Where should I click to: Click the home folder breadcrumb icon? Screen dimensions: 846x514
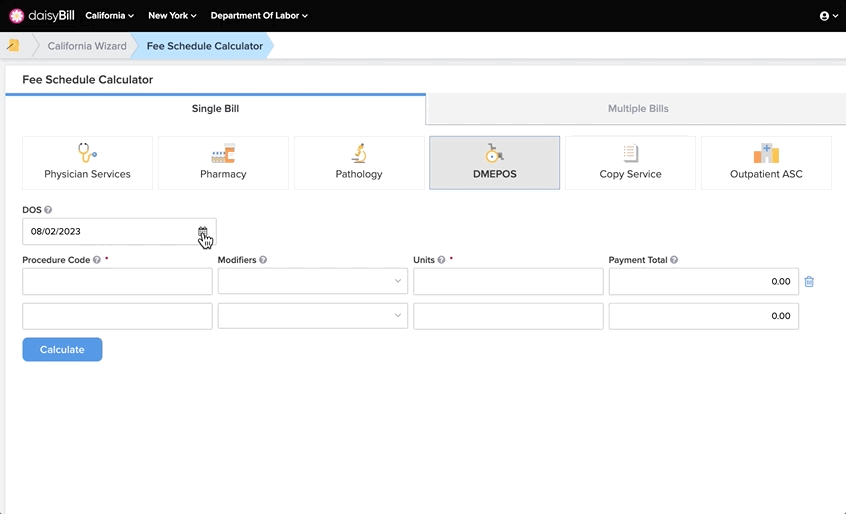13,45
